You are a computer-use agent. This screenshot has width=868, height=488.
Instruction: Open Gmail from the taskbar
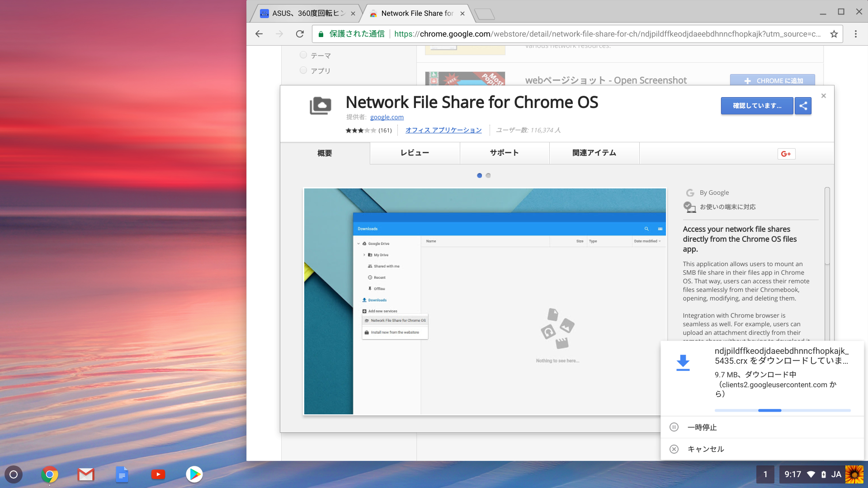86,474
